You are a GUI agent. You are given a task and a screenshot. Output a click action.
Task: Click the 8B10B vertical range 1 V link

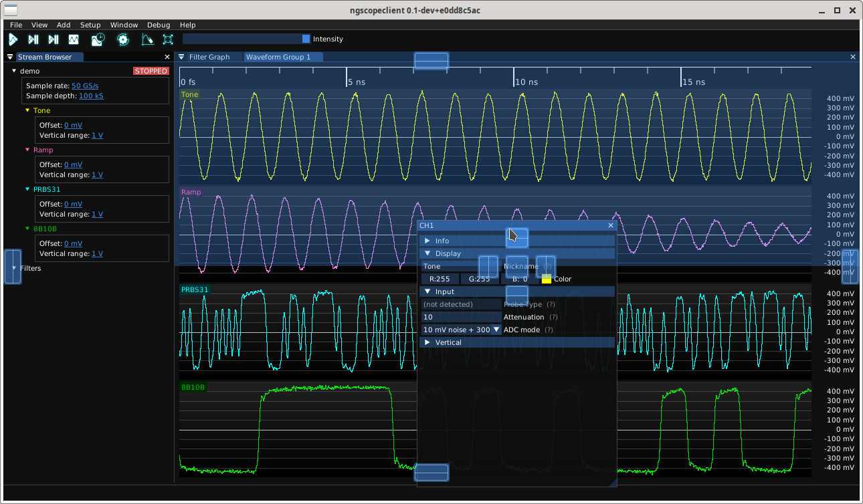(97, 254)
